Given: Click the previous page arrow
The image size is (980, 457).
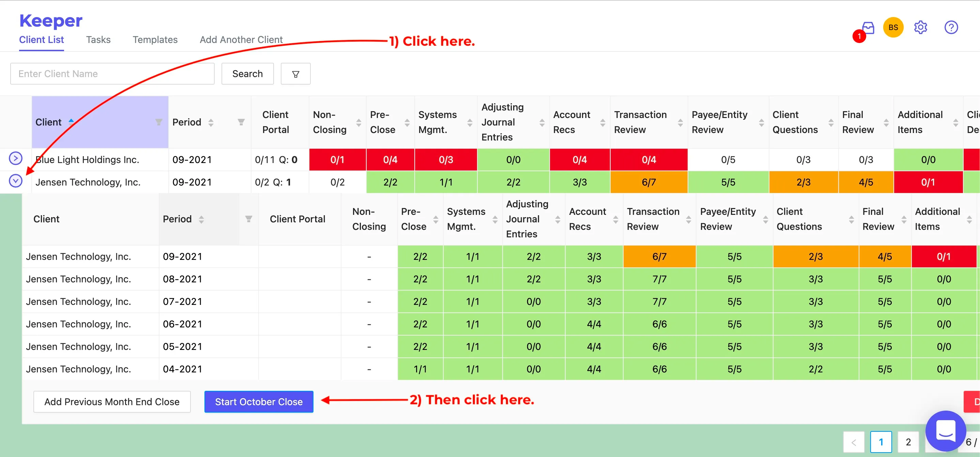Looking at the screenshot, I should [x=854, y=442].
